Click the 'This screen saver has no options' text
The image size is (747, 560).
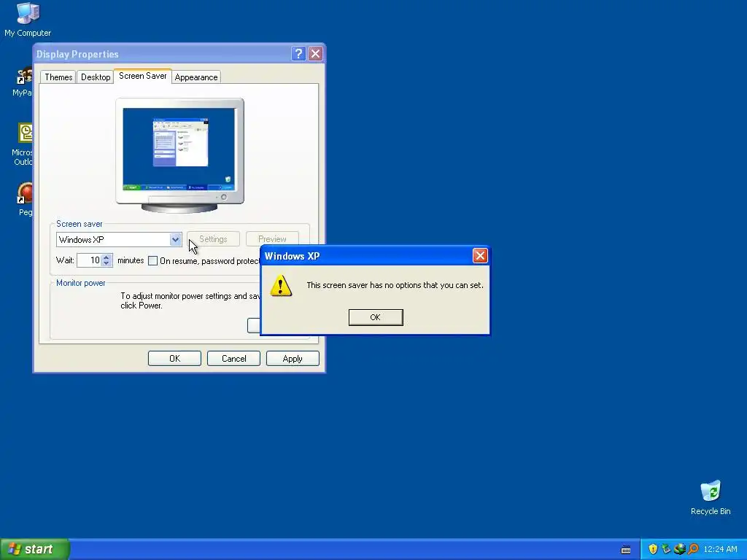(x=395, y=285)
